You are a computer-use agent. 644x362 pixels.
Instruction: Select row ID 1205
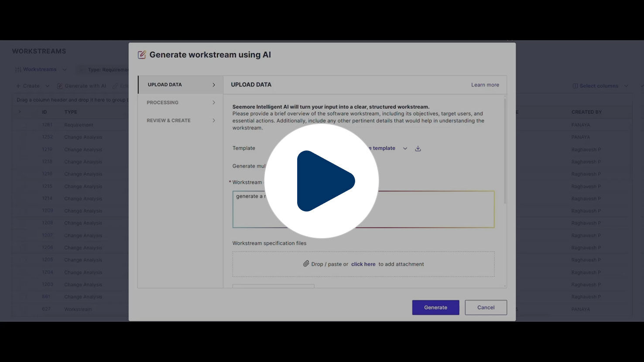click(47, 260)
